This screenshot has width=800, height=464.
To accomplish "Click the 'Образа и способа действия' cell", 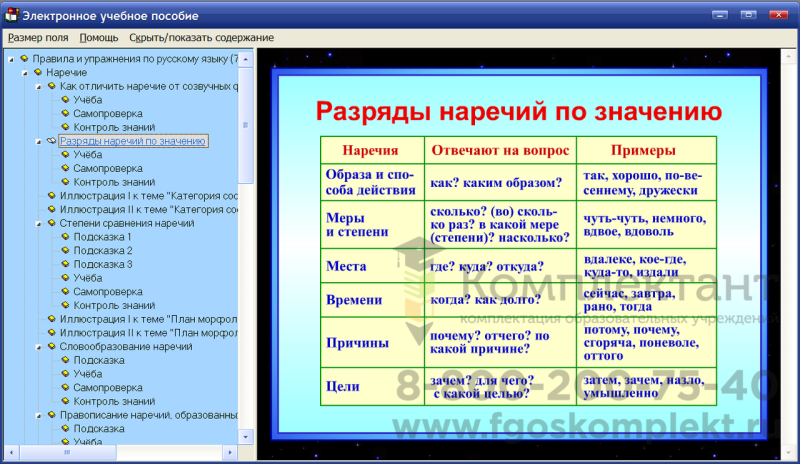I will [371, 182].
